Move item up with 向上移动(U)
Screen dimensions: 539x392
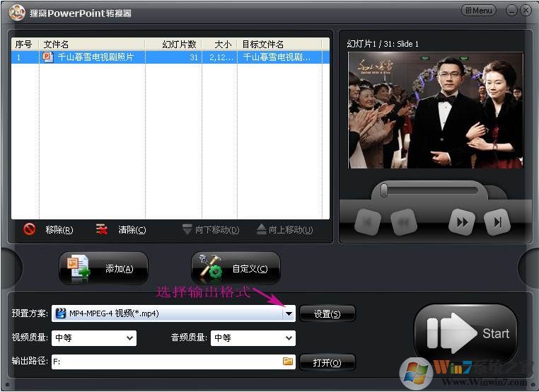click(x=285, y=229)
